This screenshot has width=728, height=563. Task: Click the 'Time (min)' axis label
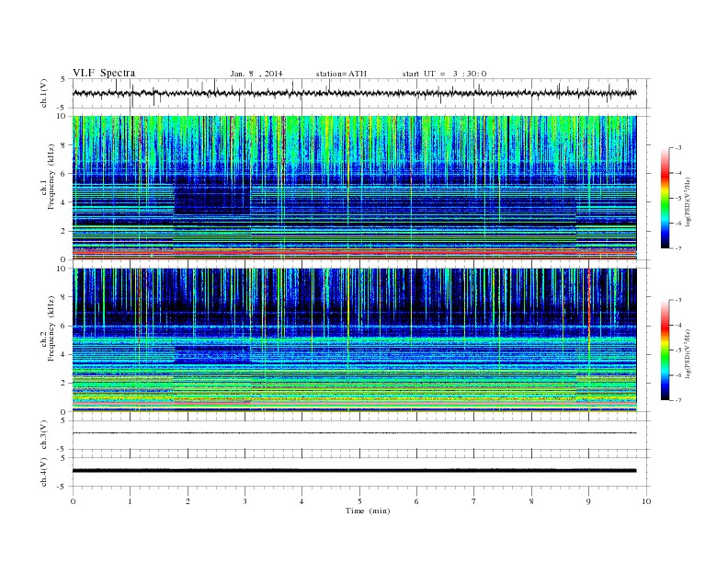click(x=368, y=511)
